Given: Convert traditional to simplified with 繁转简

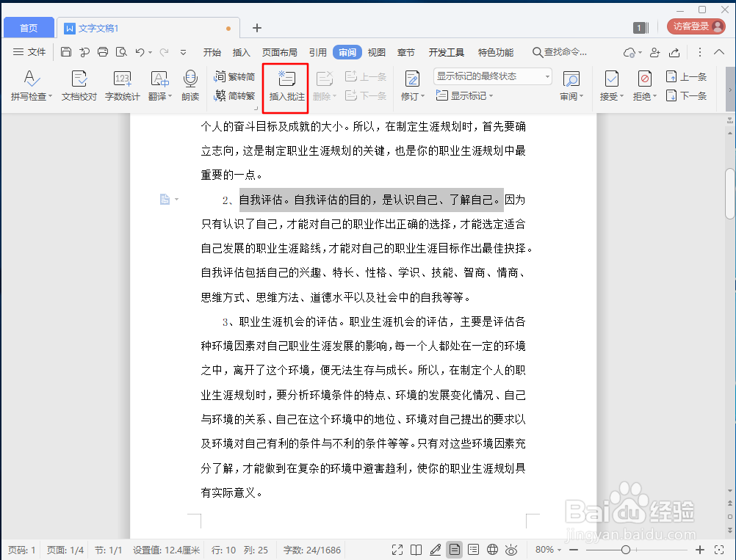Looking at the screenshot, I should coord(235,76).
